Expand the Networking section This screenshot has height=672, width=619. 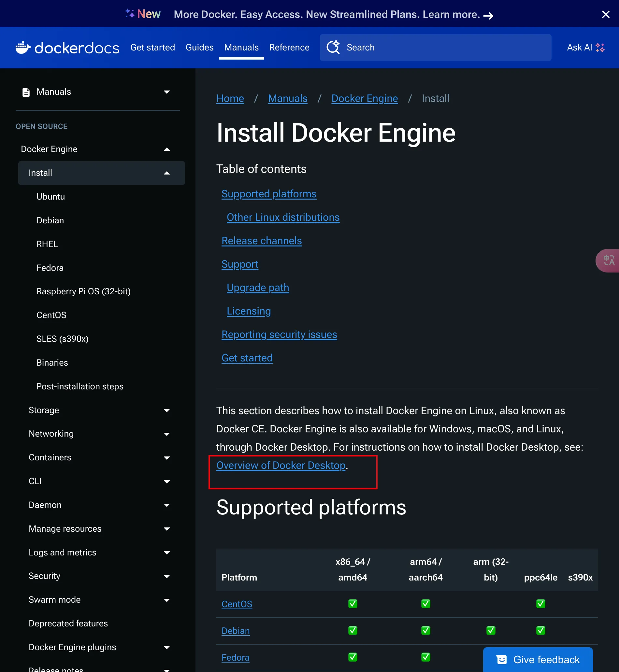point(166,434)
